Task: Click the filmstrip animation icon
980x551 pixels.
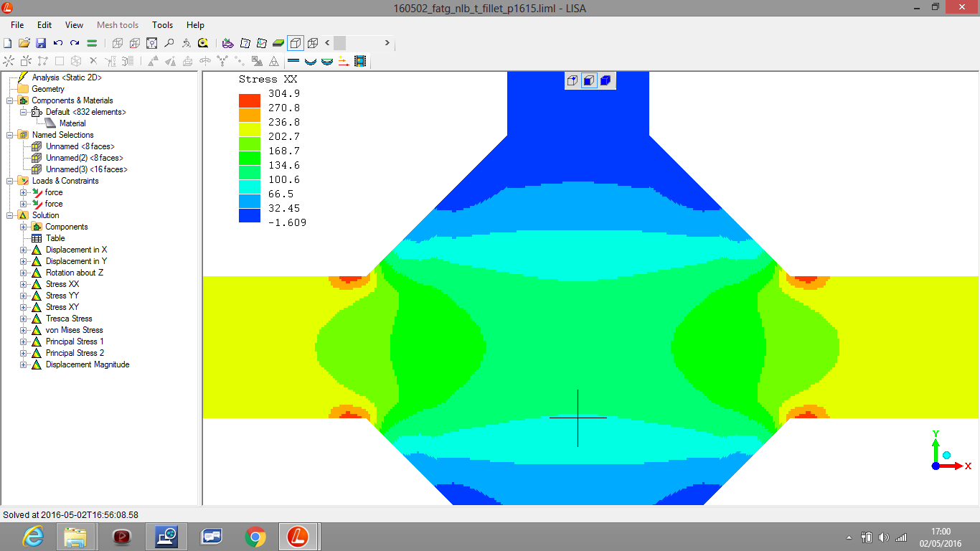Action: click(360, 62)
